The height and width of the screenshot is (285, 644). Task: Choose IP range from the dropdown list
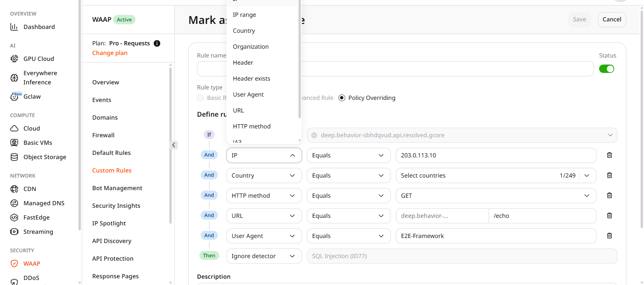[262, 15]
